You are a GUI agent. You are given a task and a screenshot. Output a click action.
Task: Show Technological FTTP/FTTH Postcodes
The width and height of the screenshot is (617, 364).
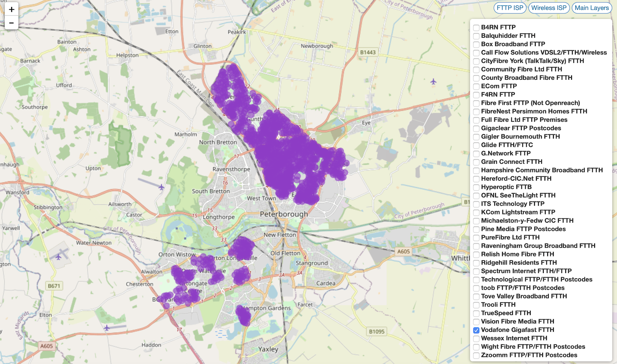[x=476, y=280]
